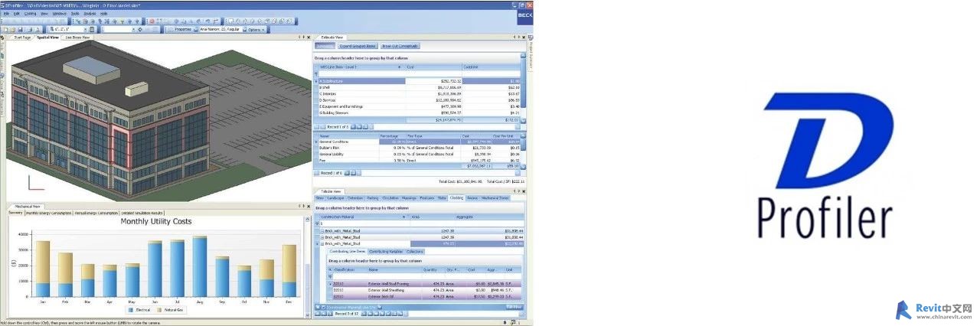Click the Percentage column header
This screenshot has height=326, width=980.
click(392, 136)
